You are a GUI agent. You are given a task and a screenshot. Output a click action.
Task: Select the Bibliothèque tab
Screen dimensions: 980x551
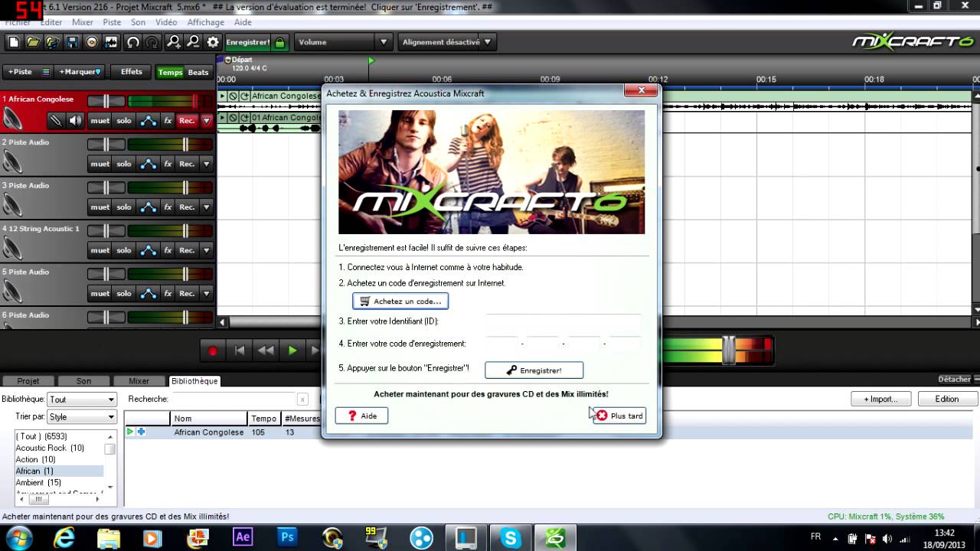194,380
